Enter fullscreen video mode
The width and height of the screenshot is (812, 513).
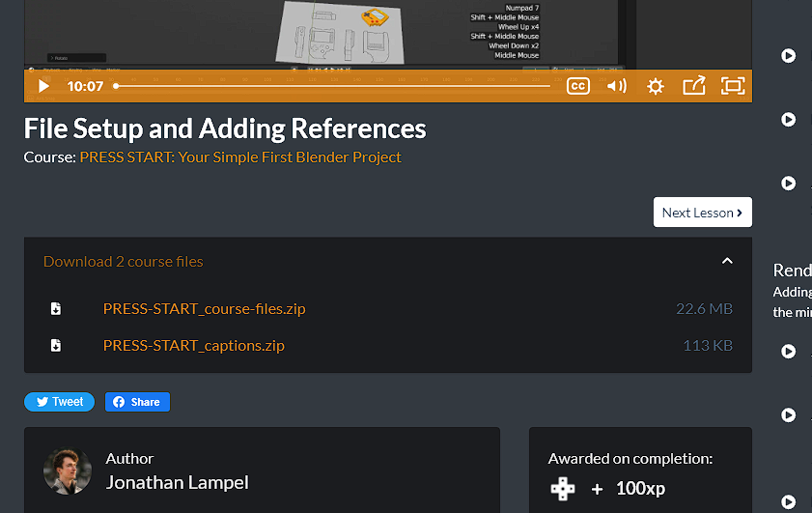733,86
